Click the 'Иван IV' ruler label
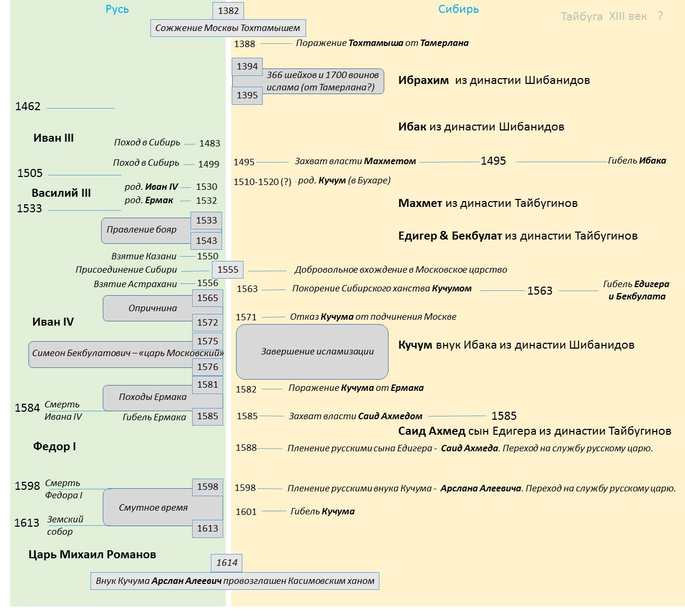 click(x=53, y=322)
